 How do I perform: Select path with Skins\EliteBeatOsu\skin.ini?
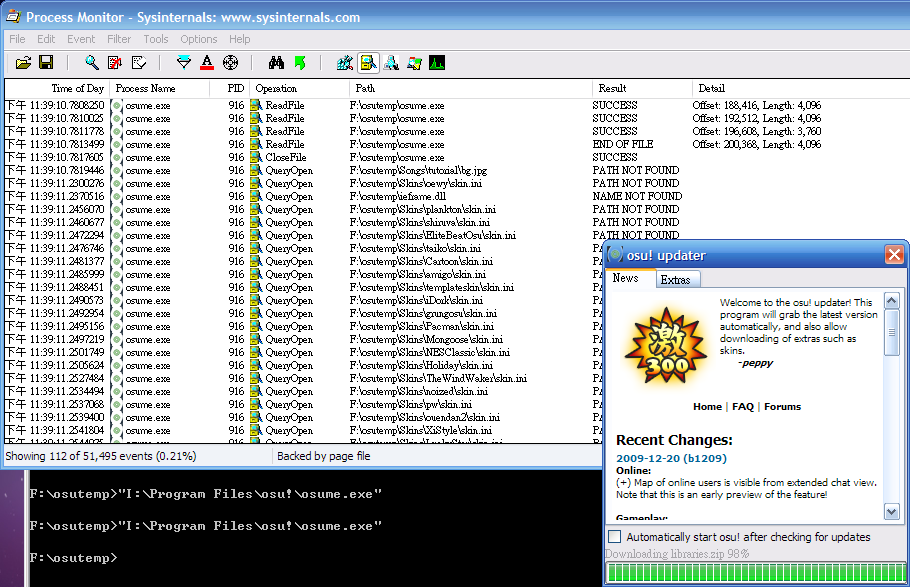pyautogui.click(x=433, y=235)
